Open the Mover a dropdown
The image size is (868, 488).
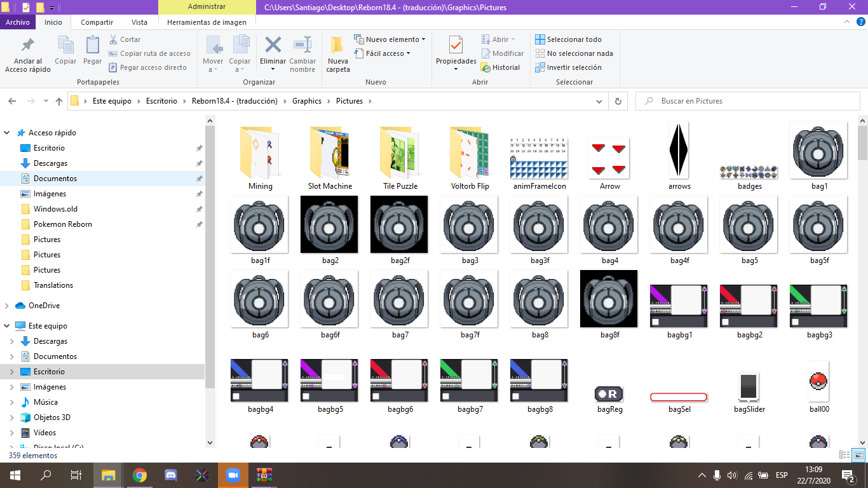(x=213, y=65)
